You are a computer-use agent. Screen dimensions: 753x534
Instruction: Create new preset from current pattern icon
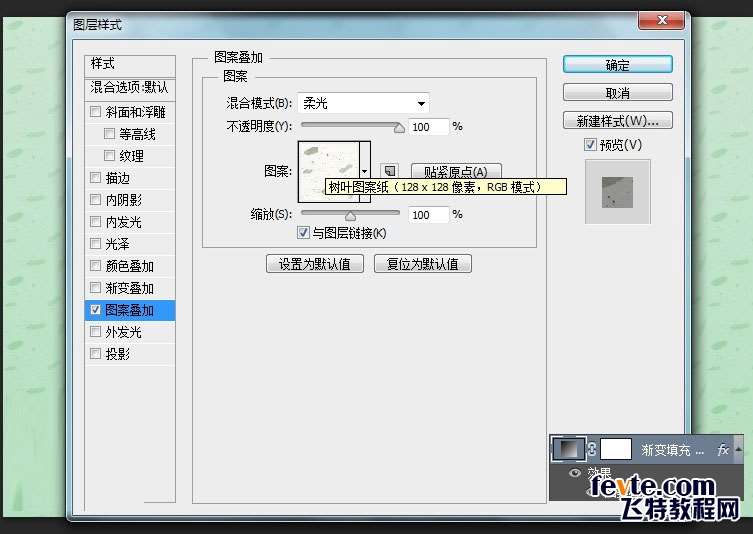(x=389, y=170)
